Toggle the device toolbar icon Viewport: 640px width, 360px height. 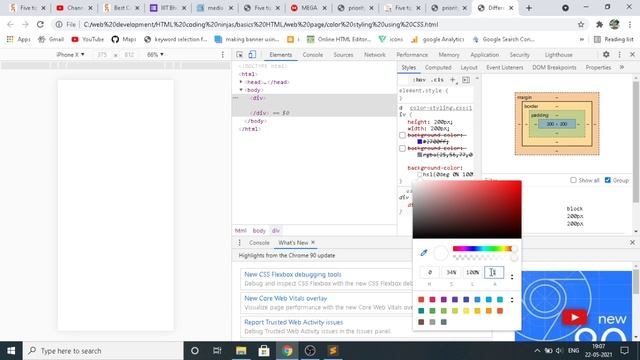(252, 54)
